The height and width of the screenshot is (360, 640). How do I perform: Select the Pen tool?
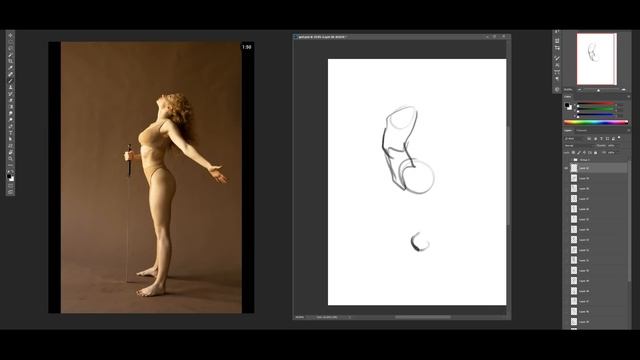click(x=11, y=126)
